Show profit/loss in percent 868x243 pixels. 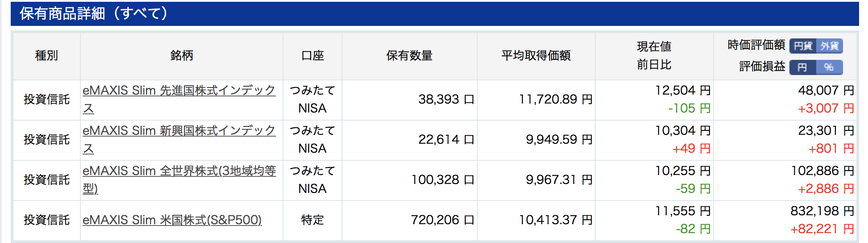(829, 67)
